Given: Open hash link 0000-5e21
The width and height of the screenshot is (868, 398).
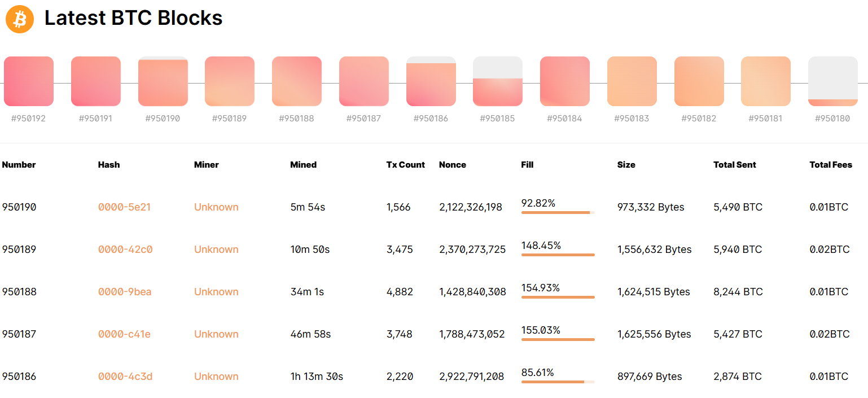Looking at the screenshot, I should [x=125, y=207].
